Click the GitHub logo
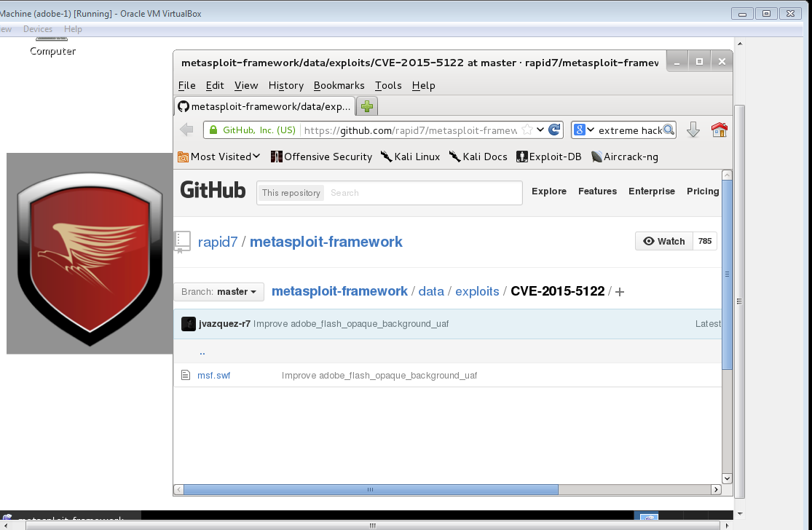The height and width of the screenshot is (530, 812). pyautogui.click(x=213, y=190)
